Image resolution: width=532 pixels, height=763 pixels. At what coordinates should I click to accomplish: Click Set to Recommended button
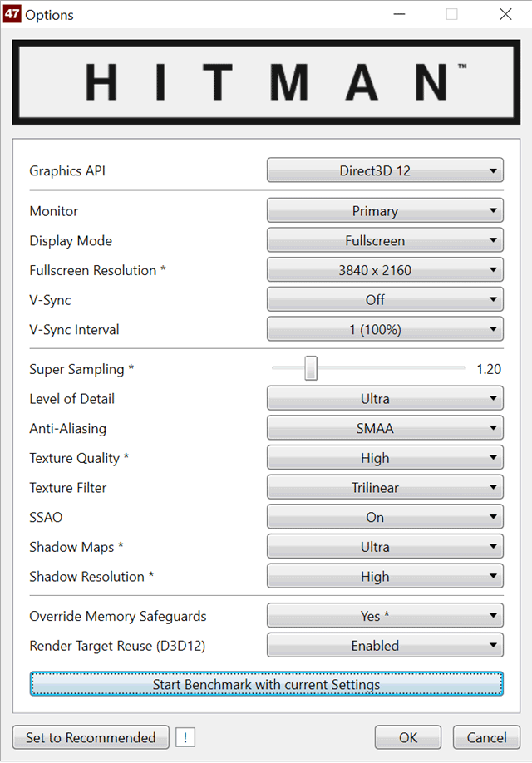[x=91, y=737]
